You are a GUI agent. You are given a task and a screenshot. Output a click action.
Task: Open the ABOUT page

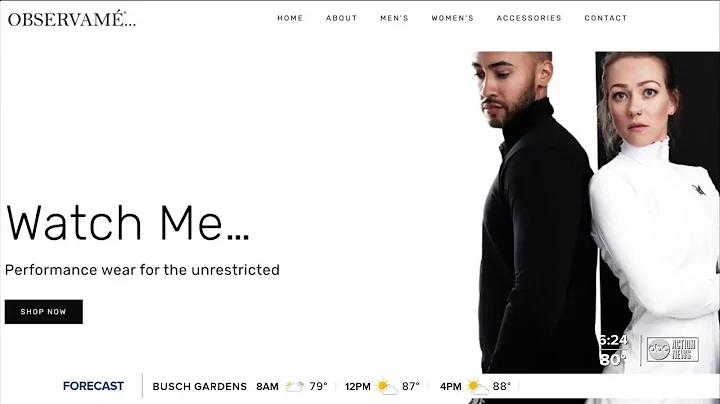click(x=342, y=18)
